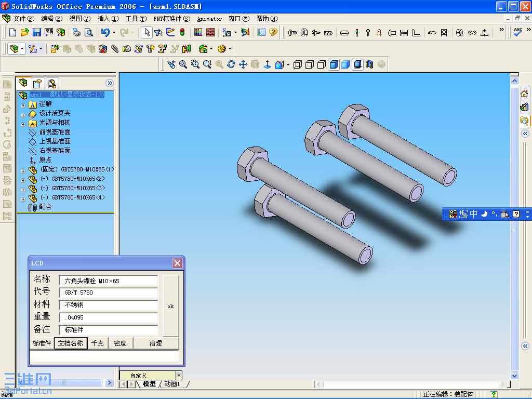Screen dimensions: 532x399
Task: Click the SolidWorks Resources home icon
Action: coord(525,94)
